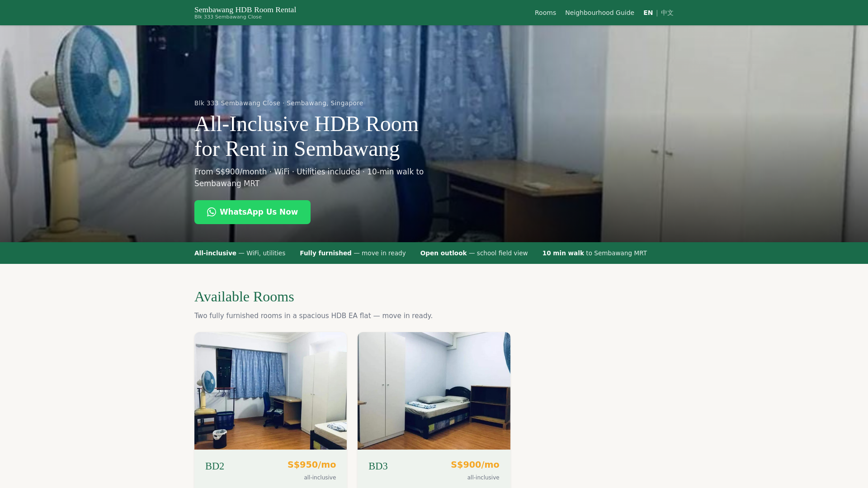Click the S$900/mo price on BD3
The width and height of the screenshot is (868, 488).
475,465
